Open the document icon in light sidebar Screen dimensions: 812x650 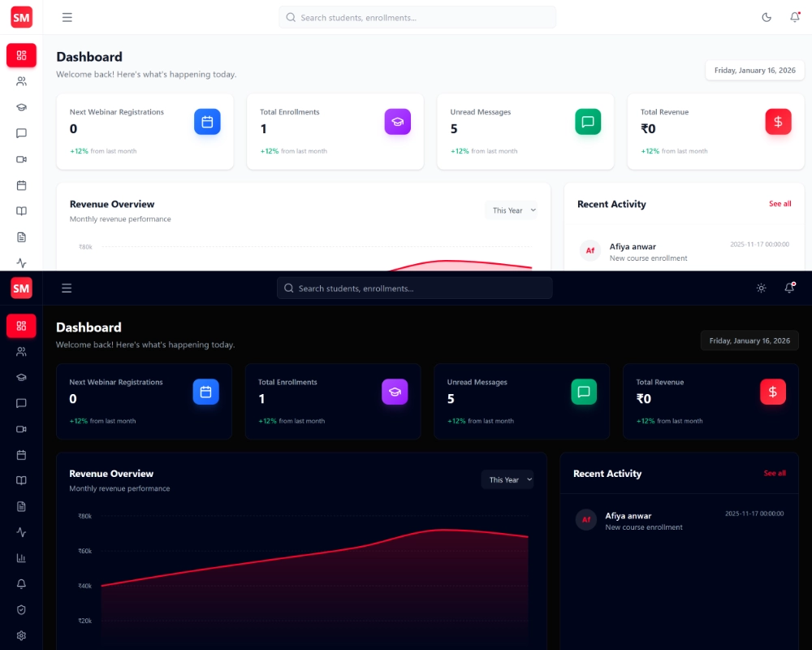tap(21, 237)
